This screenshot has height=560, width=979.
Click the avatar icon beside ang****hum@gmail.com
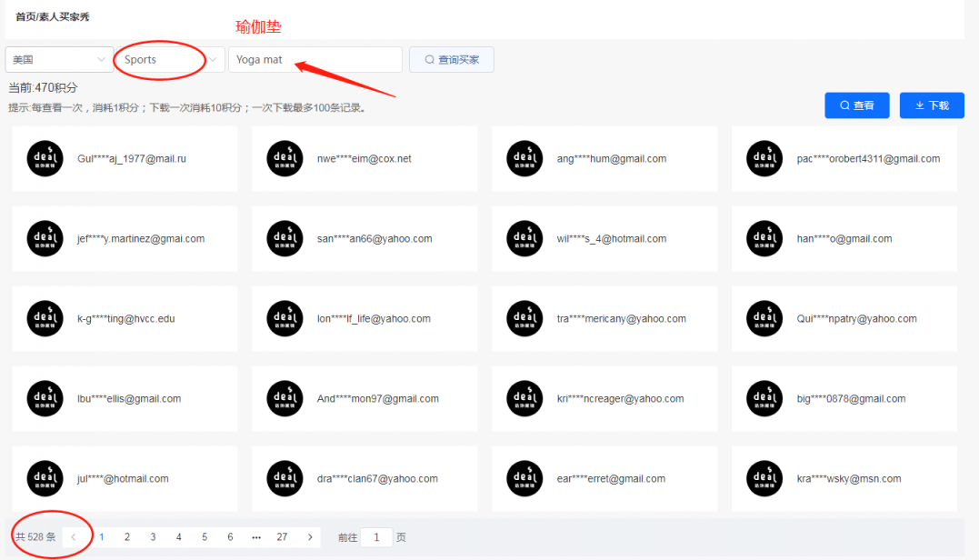tap(524, 158)
